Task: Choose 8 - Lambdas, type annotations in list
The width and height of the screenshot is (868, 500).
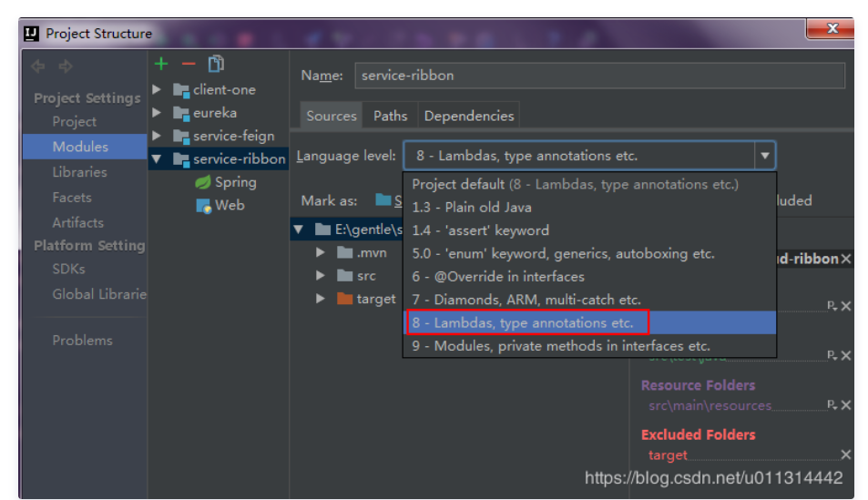Action: pos(589,322)
